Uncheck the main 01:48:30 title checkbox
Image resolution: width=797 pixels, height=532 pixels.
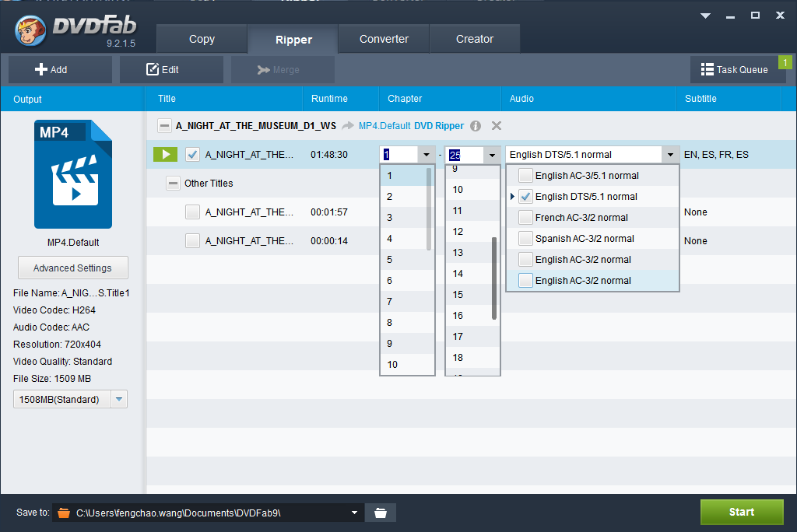[x=193, y=155]
